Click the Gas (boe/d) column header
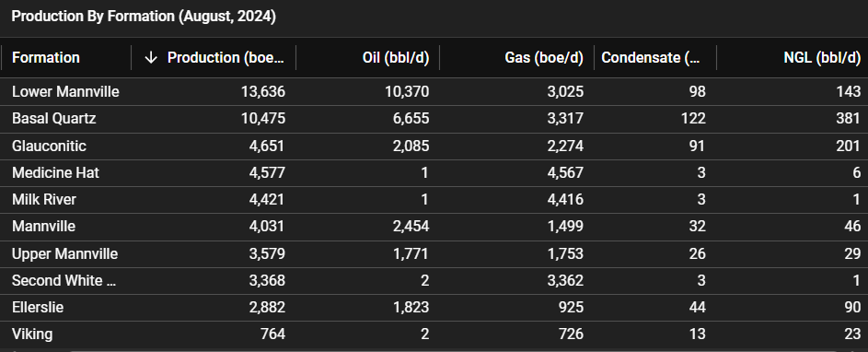This screenshot has width=868, height=352. point(544,58)
